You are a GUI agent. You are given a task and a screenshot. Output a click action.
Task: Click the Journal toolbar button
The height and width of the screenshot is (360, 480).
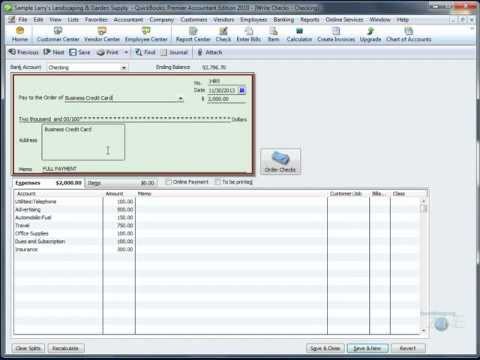174,52
